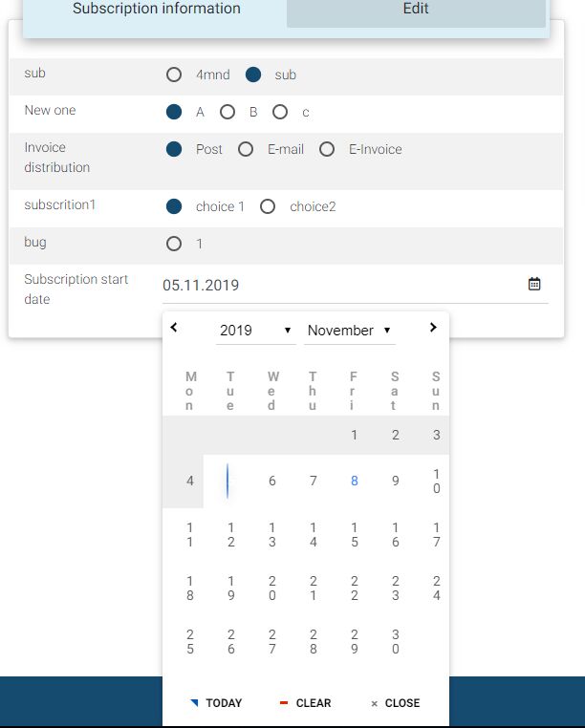Select the E-Invoice radio option

pos(327,149)
